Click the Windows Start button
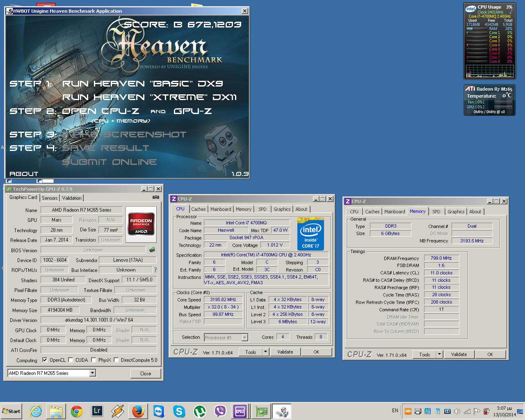 [x=11, y=411]
